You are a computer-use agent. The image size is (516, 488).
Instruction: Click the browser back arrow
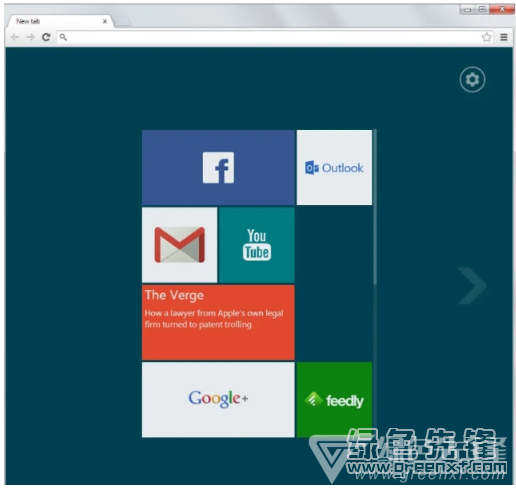point(15,37)
